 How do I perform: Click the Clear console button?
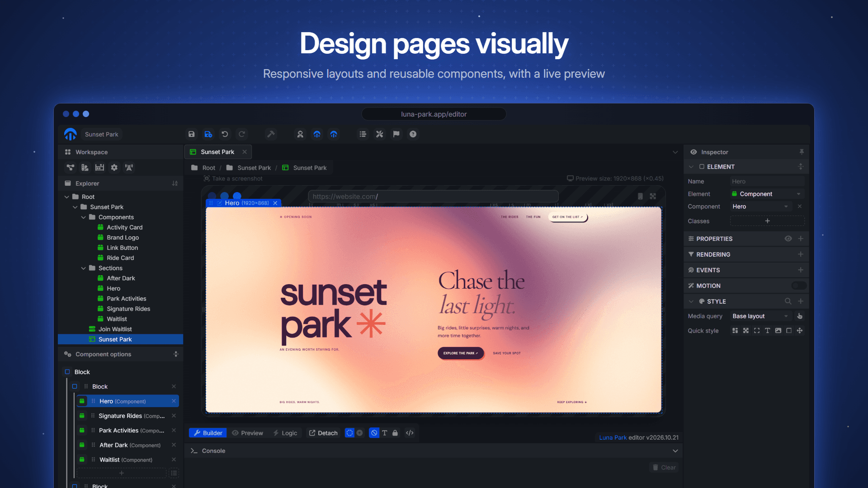click(x=664, y=468)
